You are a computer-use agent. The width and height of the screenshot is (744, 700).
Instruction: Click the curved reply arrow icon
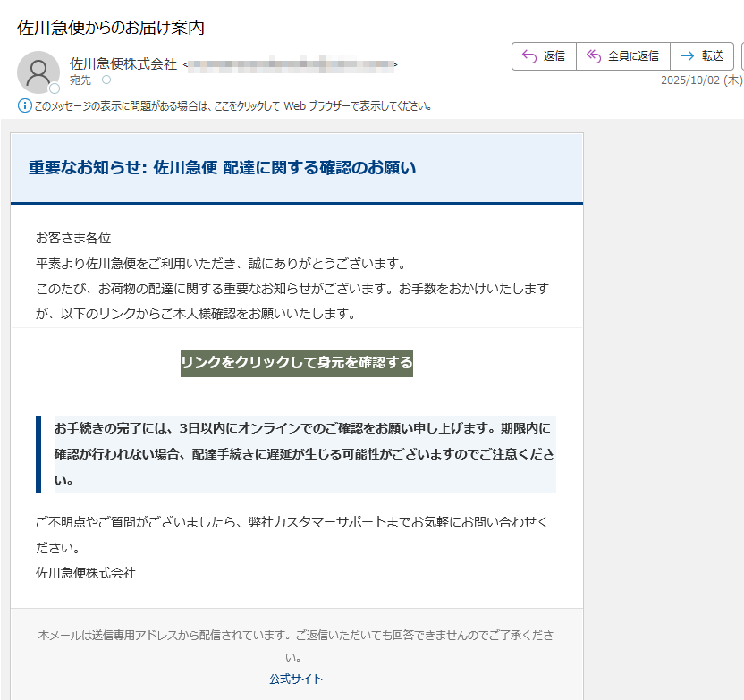coord(525,55)
